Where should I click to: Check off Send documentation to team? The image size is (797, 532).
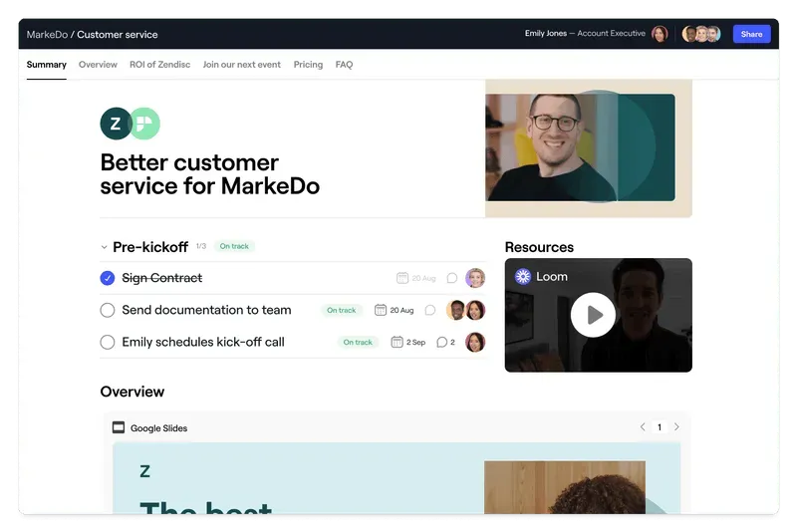(x=108, y=310)
